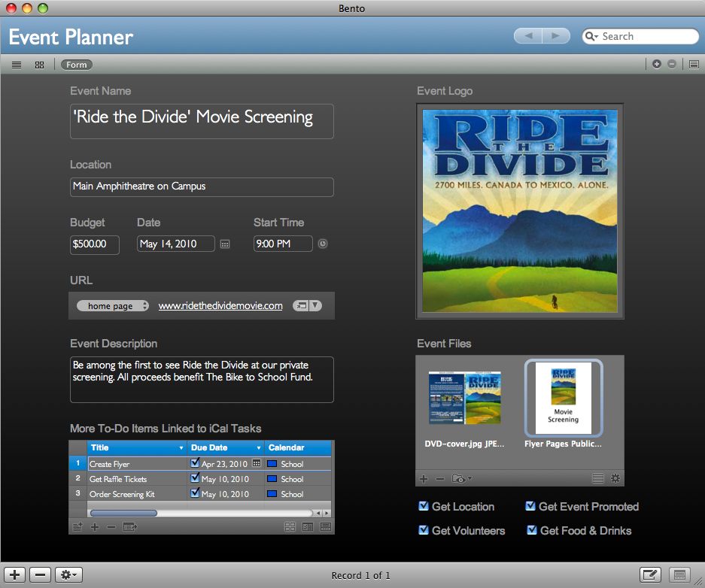The width and height of the screenshot is (705, 588).
Task: Go to the next record arrow
Action: click(555, 36)
